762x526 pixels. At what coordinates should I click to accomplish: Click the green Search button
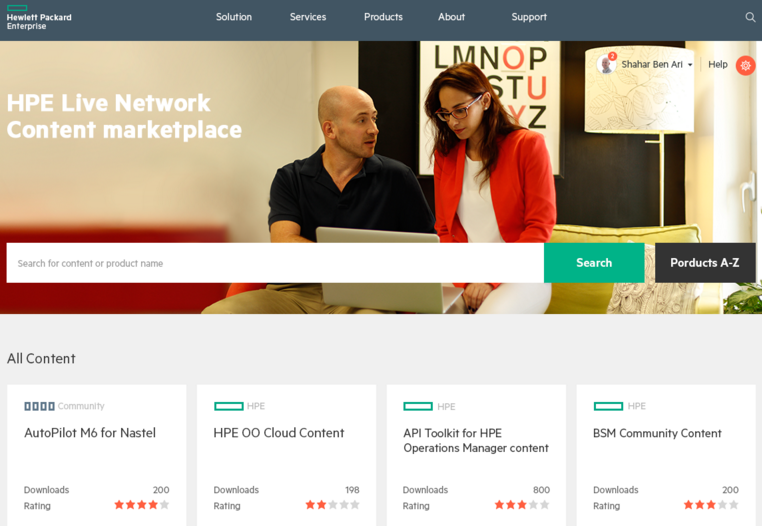click(594, 263)
